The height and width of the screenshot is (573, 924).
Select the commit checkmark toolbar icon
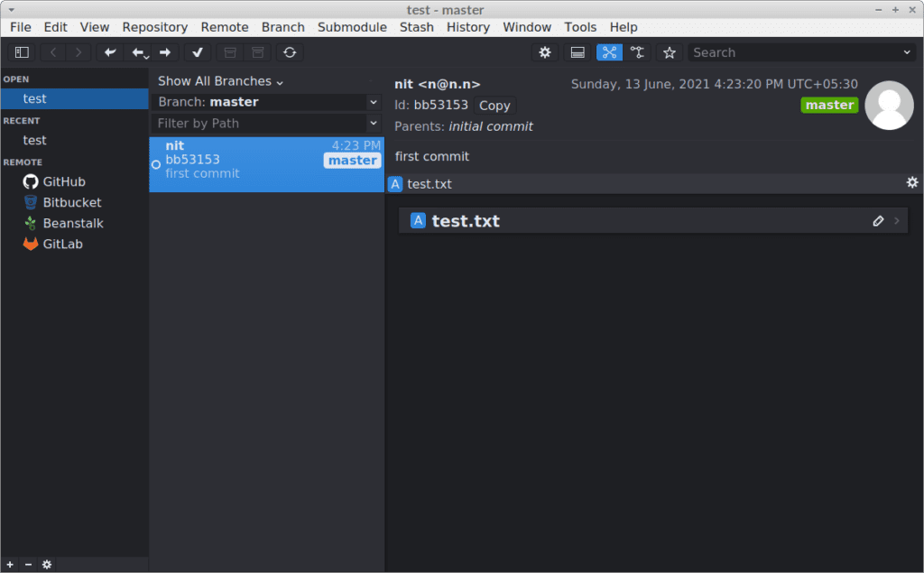(x=197, y=52)
